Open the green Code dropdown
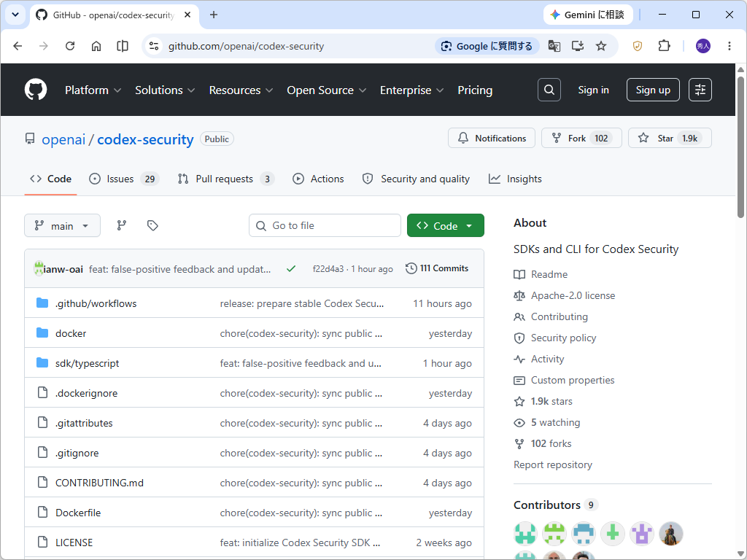This screenshot has width=747, height=560. [446, 225]
